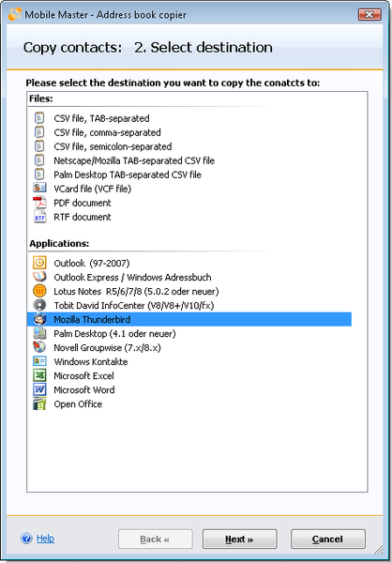Click the VCard file icon
The height and width of the screenshot is (563, 392).
pos(39,189)
